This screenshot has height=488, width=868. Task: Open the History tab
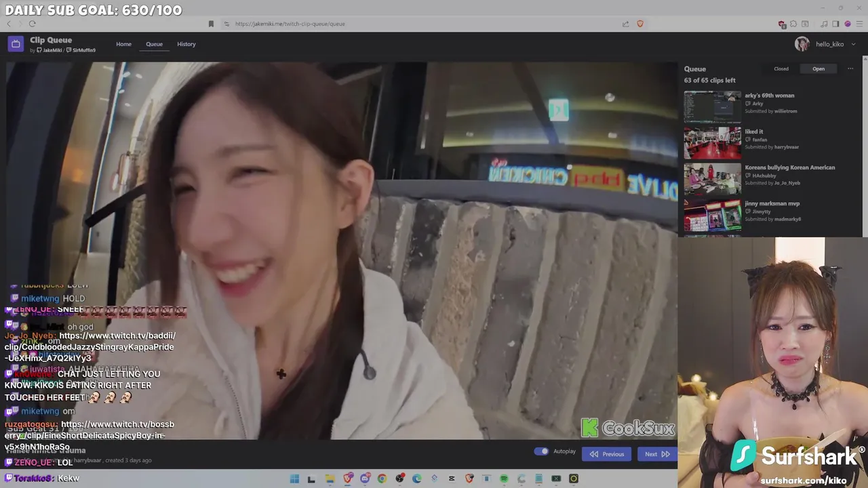186,44
